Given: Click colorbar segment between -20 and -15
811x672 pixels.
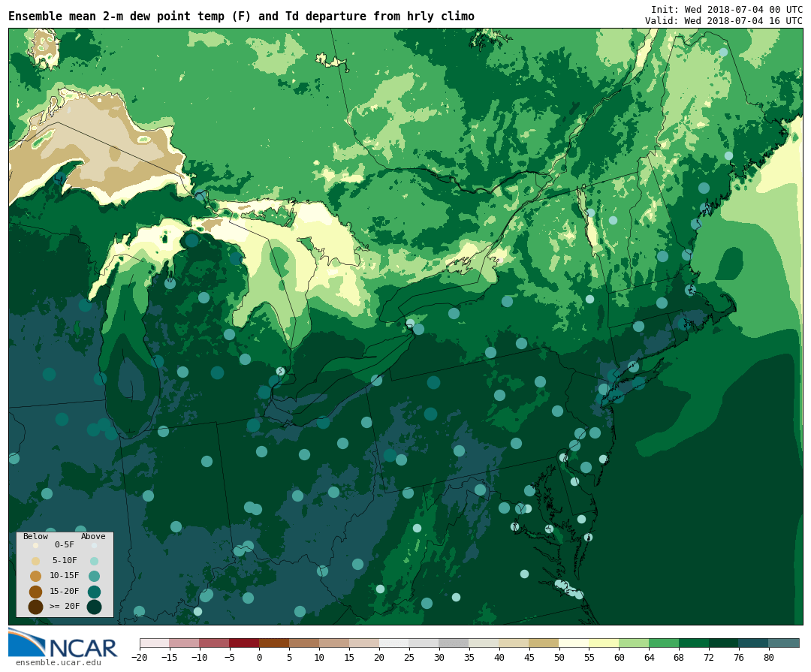Looking at the screenshot, I should click(155, 643).
